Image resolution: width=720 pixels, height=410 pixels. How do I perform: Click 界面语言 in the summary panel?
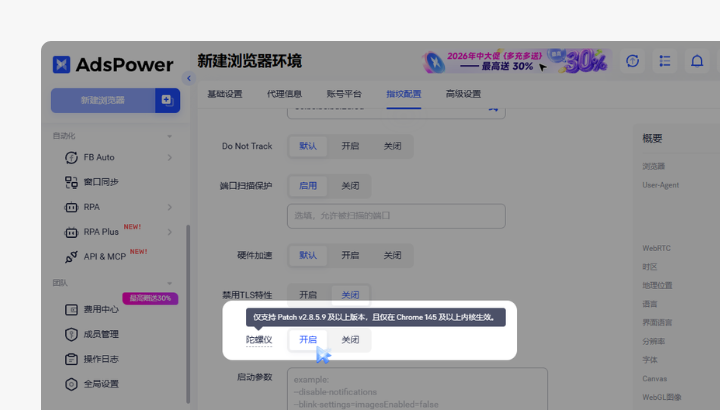coord(657,323)
